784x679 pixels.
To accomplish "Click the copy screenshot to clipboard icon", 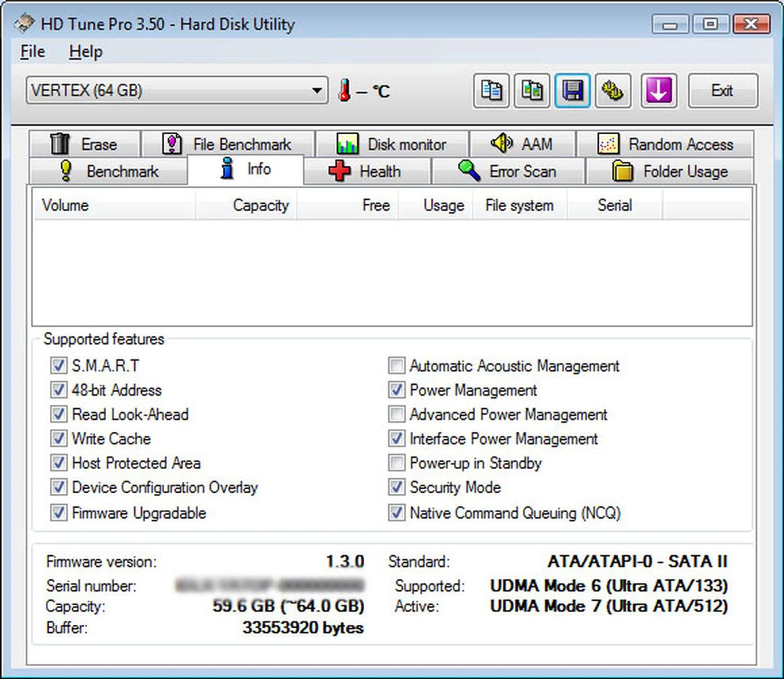I will pyautogui.click(x=532, y=91).
